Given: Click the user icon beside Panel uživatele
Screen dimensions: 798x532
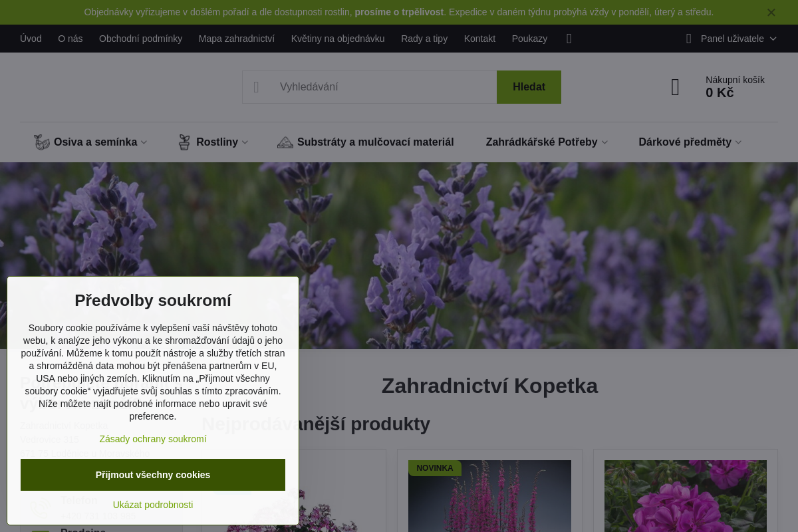Looking at the screenshot, I should (x=688, y=39).
